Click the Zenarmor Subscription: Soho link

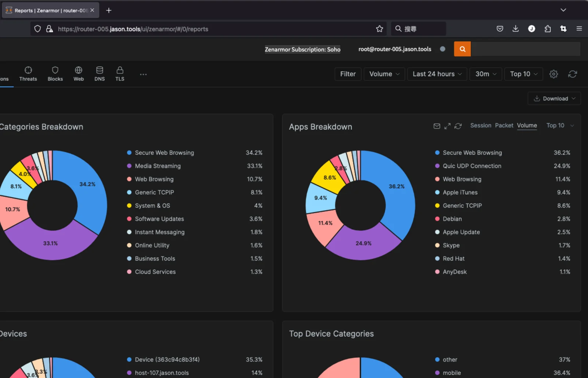tap(302, 49)
